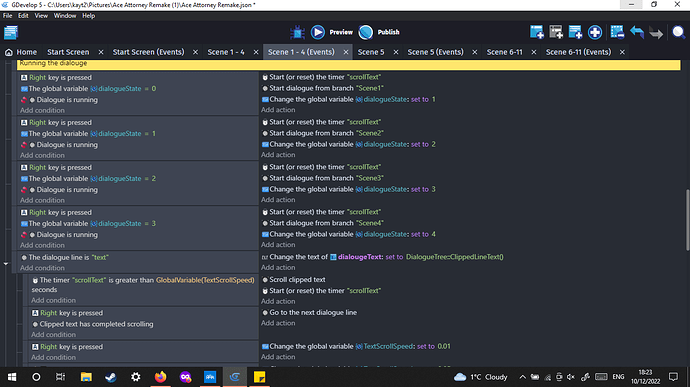Open the Window menu

tap(65, 15)
